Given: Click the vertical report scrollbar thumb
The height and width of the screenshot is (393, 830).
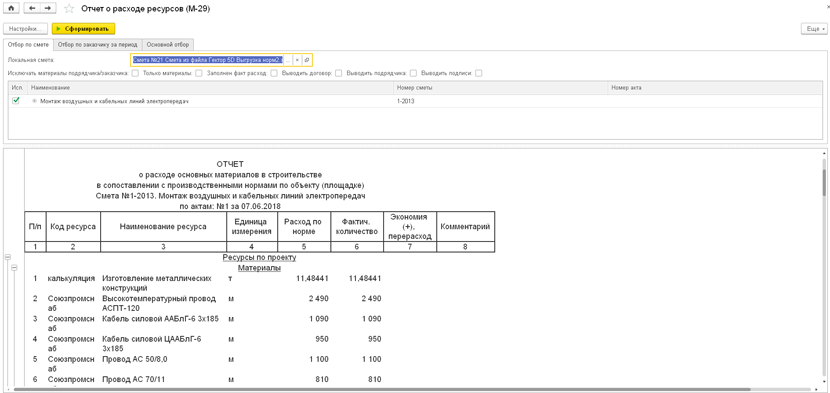Looking at the screenshot, I should (x=824, y=183).
